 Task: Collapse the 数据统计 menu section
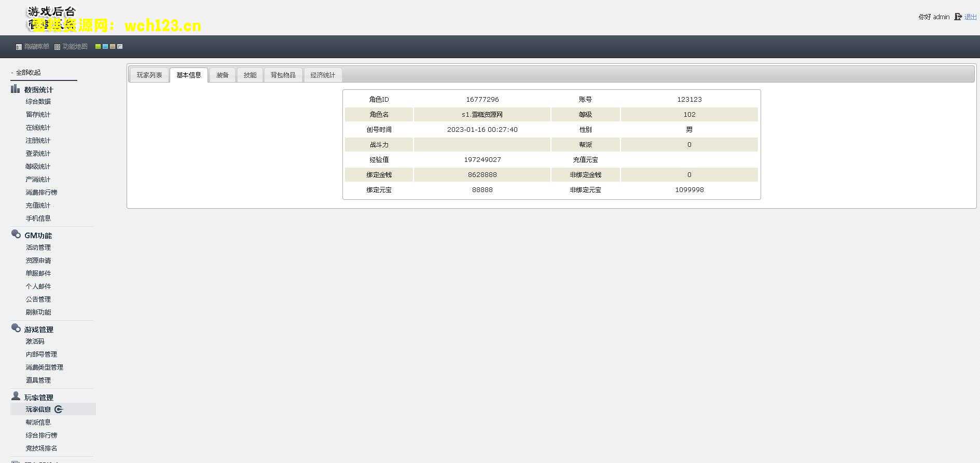point(38,90)
